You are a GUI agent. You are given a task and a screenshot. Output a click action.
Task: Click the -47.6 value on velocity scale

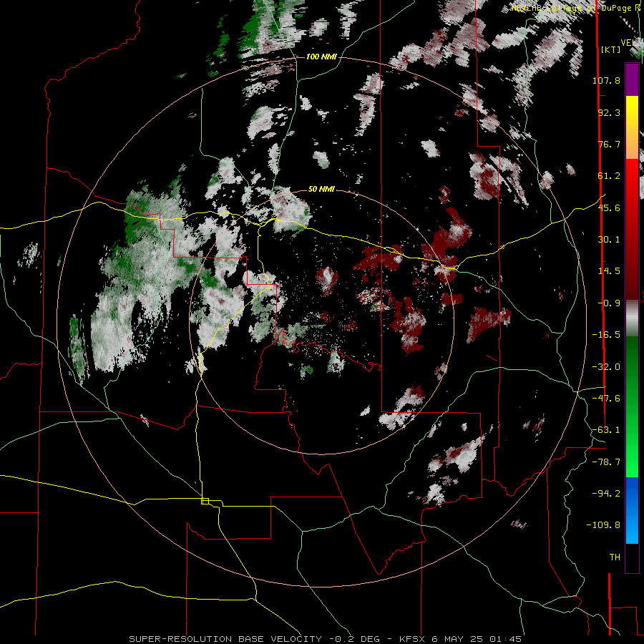(606, 399)
